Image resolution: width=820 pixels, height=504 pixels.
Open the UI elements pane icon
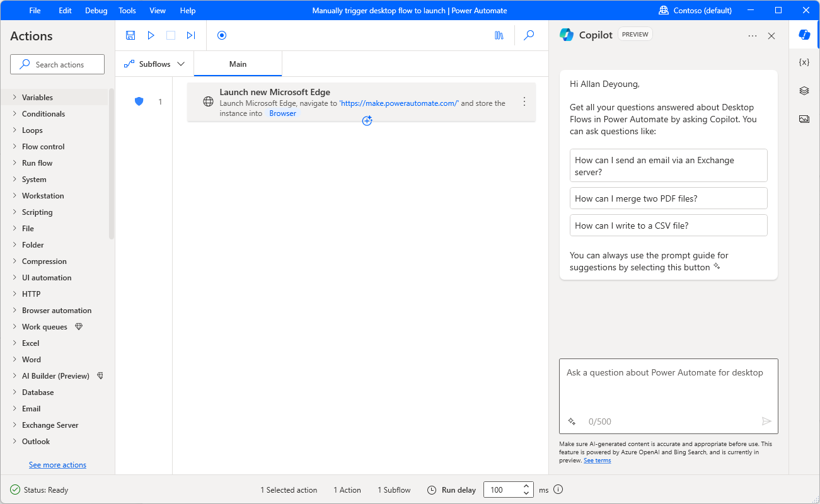point(804,91)
